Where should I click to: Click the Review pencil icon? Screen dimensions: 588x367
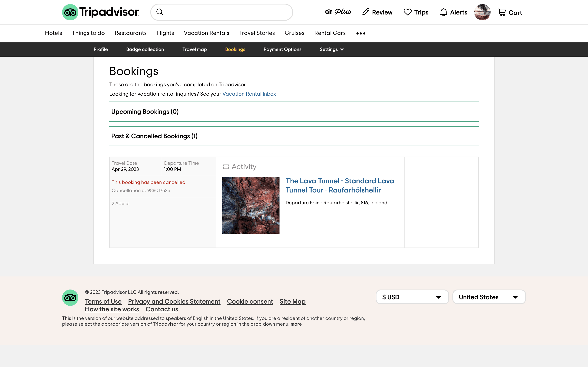(x=366, y=12)
